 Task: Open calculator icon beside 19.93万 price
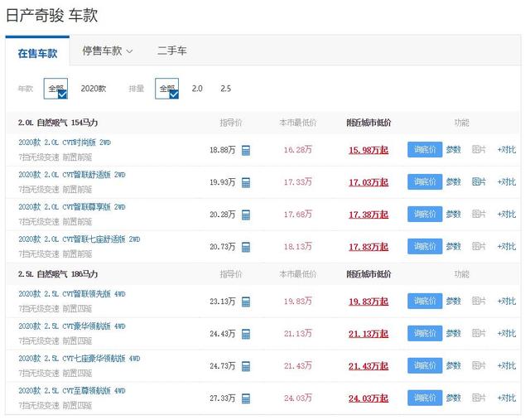coord(246,182)
